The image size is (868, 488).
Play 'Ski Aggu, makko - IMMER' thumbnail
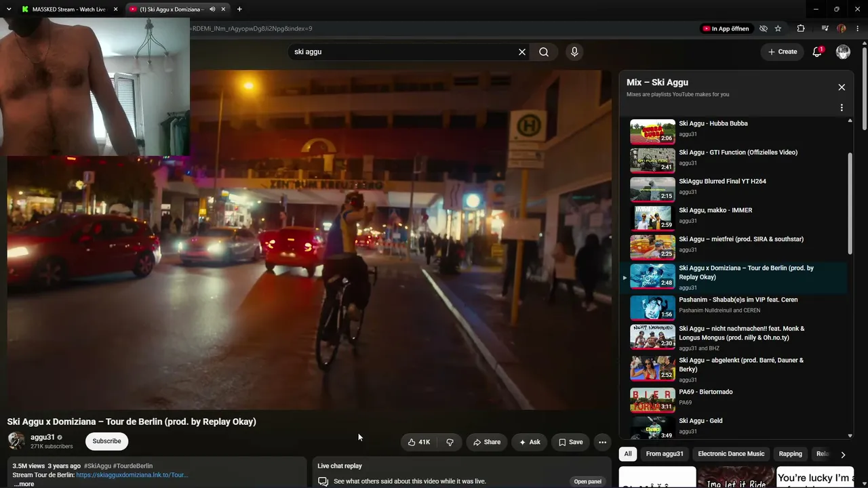[652, 219]
